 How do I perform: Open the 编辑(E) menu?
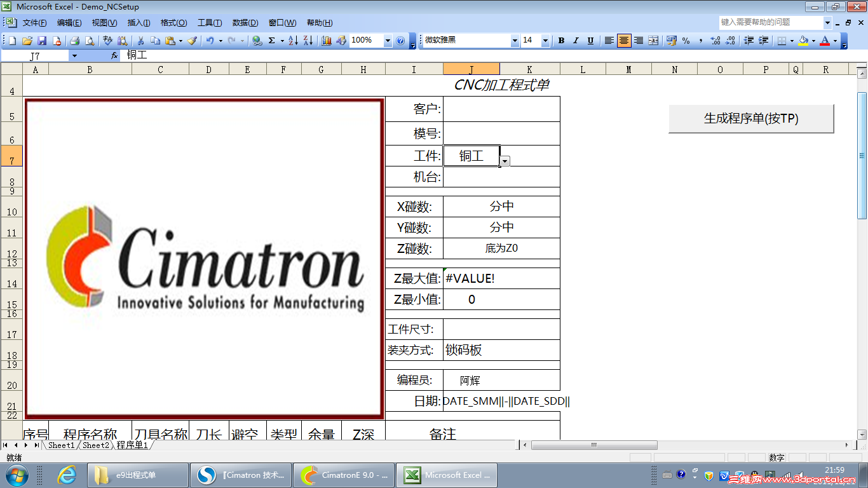pyautogui.click(x=69, y=23)
